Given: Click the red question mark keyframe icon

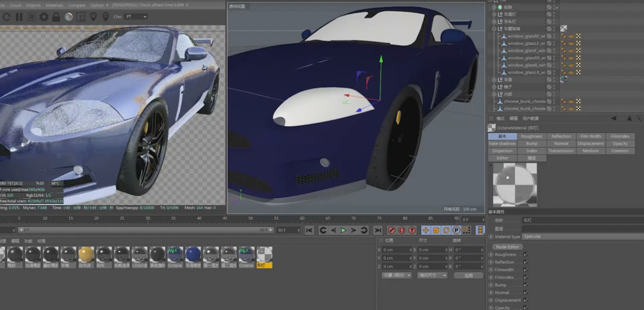Looking at the screenshot, I should click(x=412, y=230).
